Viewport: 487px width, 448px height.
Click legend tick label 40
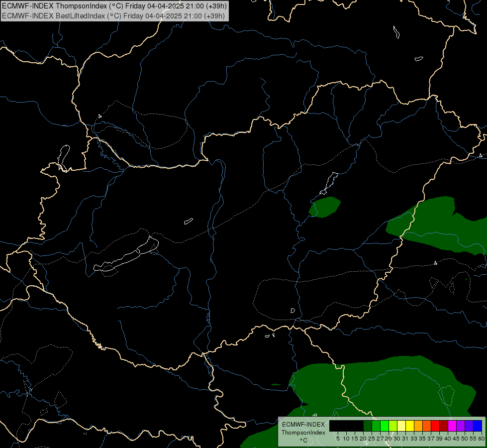tap(448, 439)
